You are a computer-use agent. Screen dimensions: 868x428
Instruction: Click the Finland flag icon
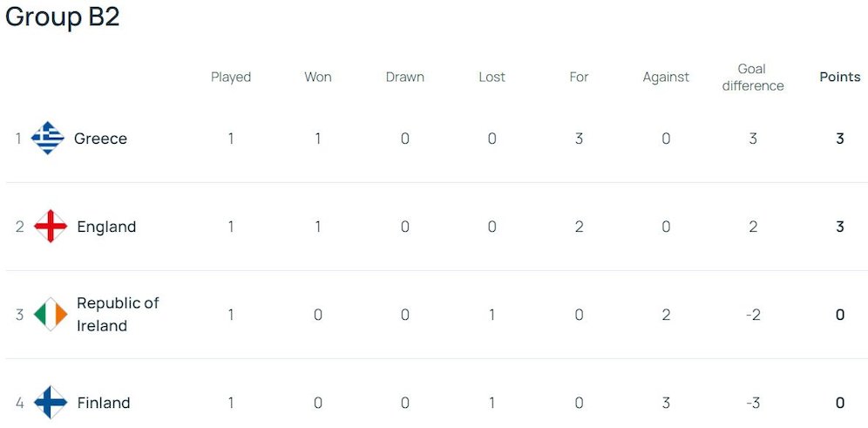tap(51, 403)
